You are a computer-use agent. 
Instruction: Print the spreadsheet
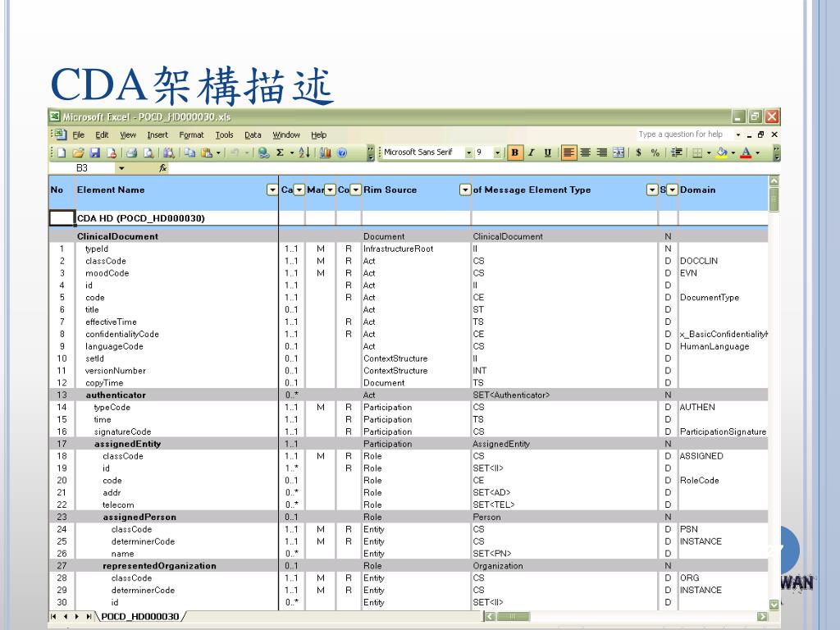[x=132, y=153]
